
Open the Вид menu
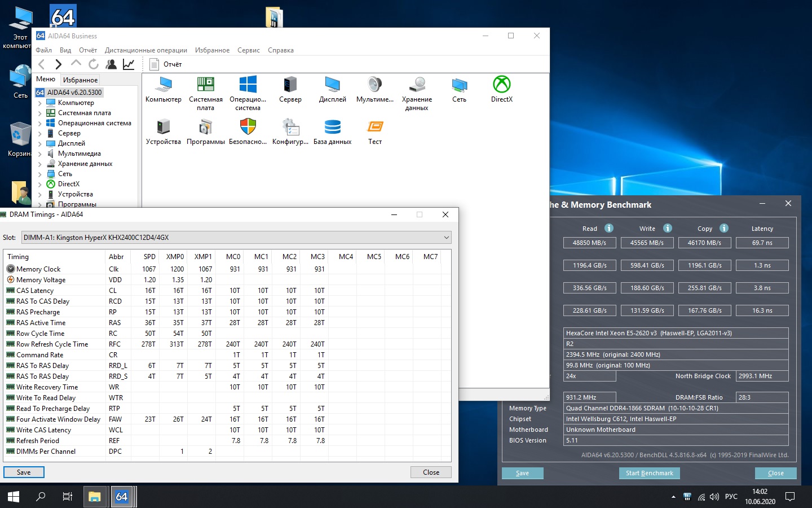point(65,50)
